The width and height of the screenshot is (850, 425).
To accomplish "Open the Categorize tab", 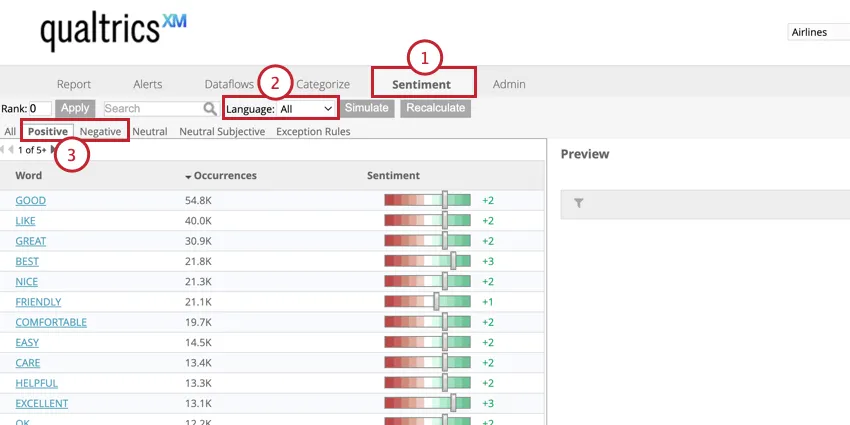I will [x=322, y=84].
